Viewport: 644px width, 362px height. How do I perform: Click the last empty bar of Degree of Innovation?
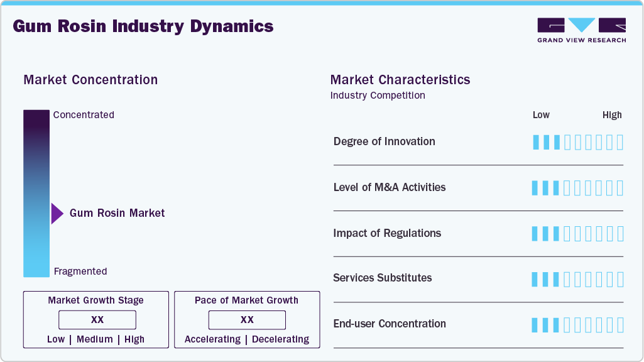pos(620,142)
